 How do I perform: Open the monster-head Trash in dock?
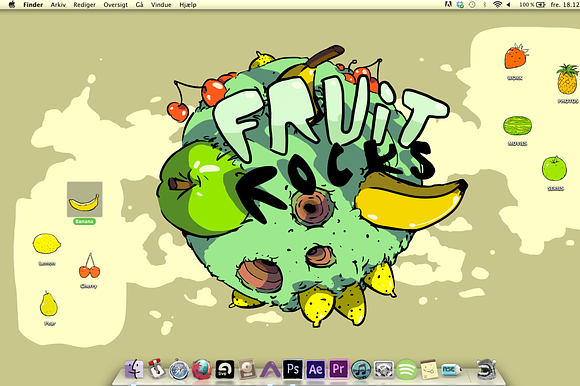pos(486,370)
